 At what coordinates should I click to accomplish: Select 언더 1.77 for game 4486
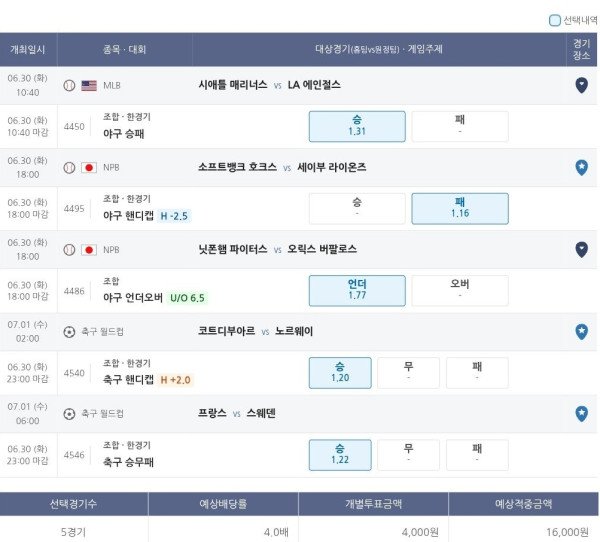pos(357,291)
